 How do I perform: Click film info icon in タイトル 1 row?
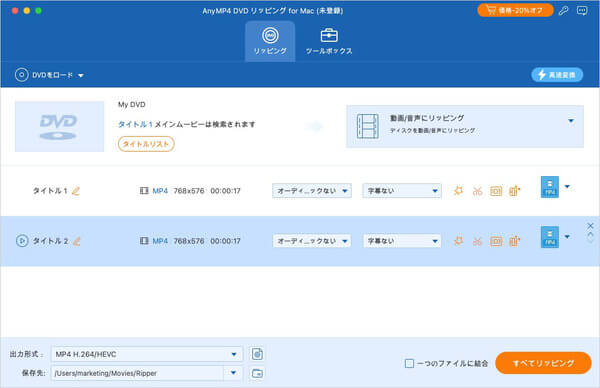144,191
